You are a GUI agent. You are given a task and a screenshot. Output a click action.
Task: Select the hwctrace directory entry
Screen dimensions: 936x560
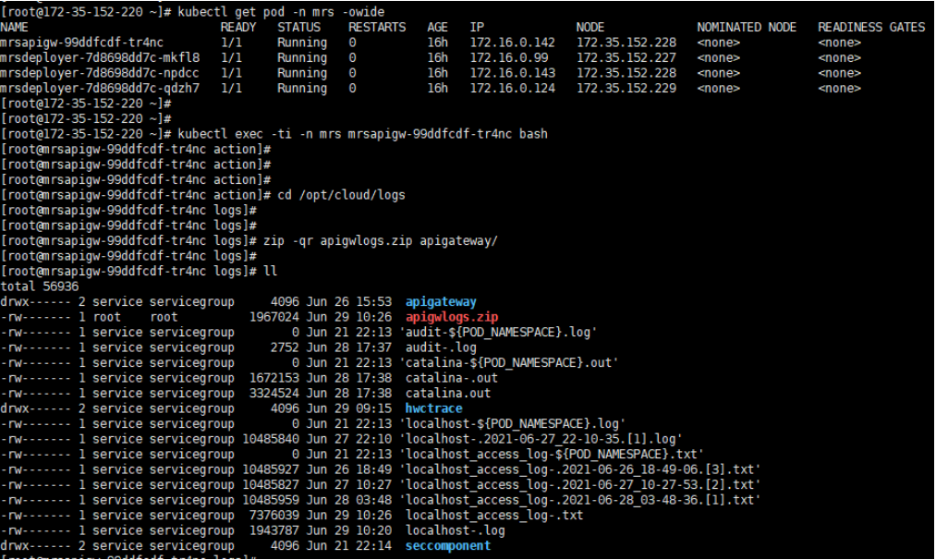point(433,409)
